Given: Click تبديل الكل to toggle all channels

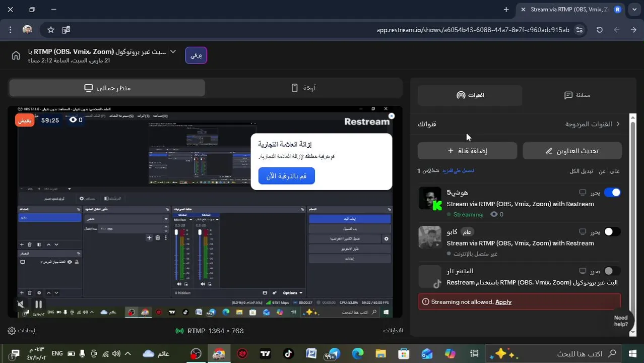Looking at the screenshot, I should point(581,171).
